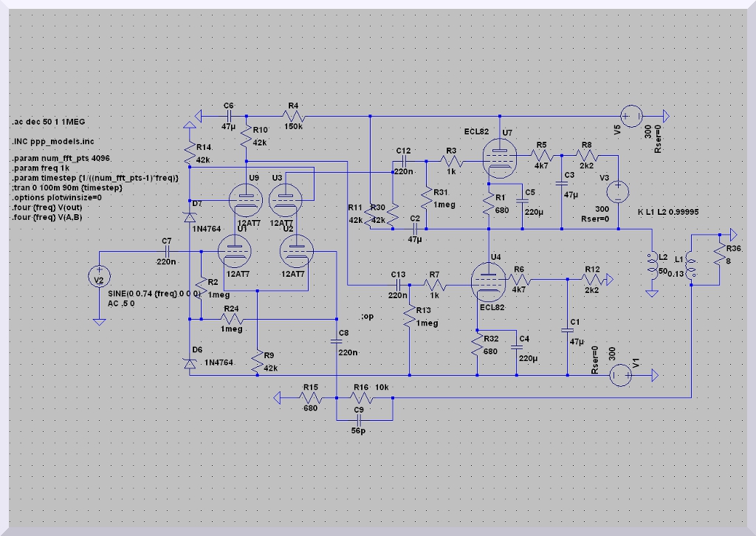Select the U4 ECL82 tube symbol

[489, 282]
